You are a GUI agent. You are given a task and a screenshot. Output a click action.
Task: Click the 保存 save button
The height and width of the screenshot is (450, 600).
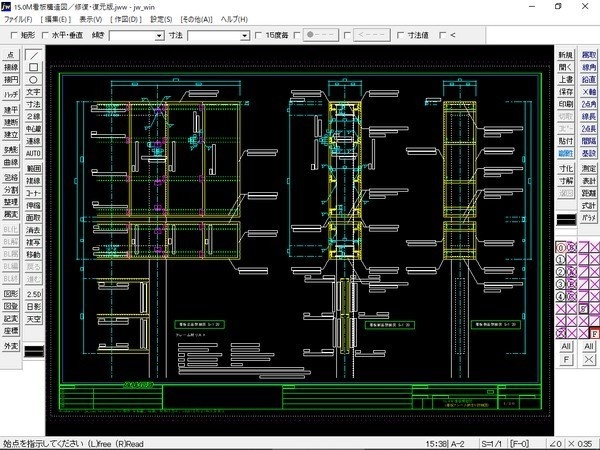tap(566, 92)
